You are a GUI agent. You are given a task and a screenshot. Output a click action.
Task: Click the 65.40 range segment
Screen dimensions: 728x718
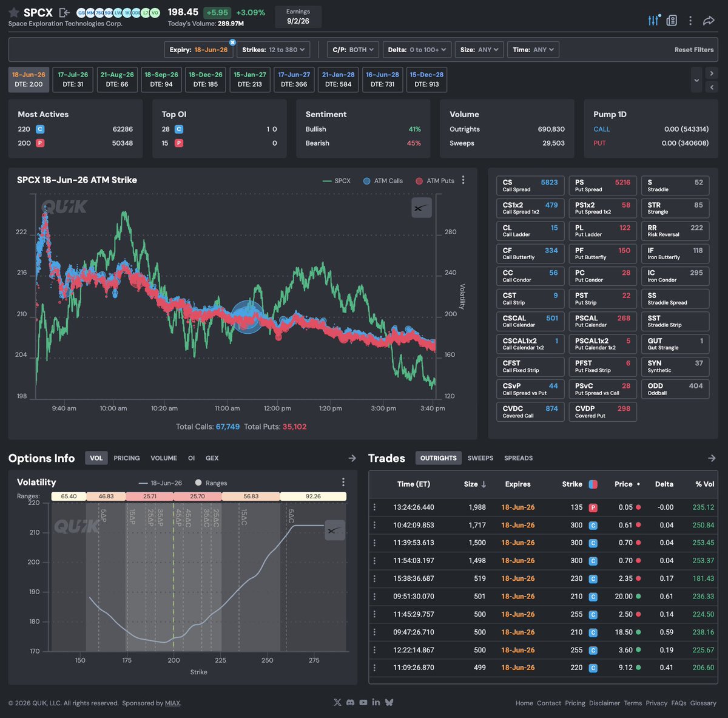tap(69, 496)
